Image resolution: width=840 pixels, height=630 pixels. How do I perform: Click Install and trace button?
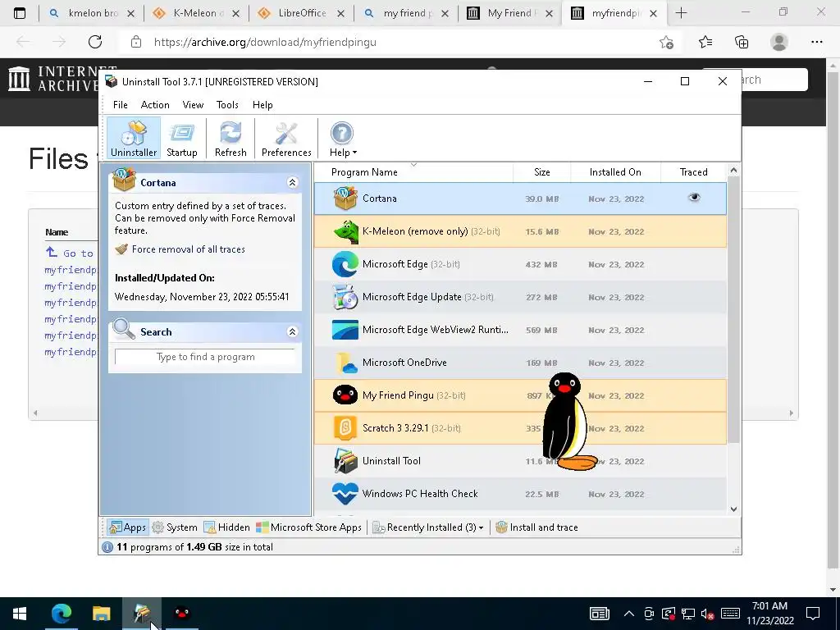click(536, 527)
